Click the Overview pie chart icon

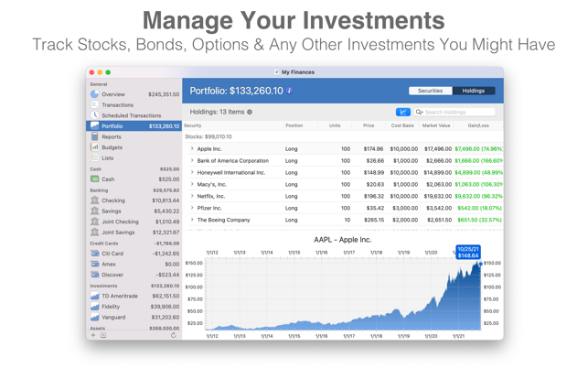click(x=94, y=94)
